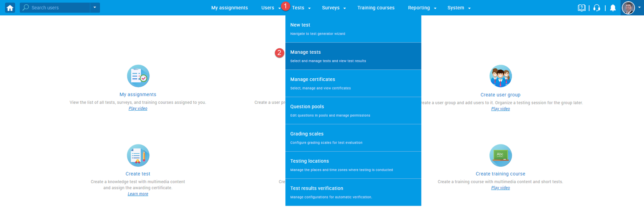
Task: Click the user profile avatar
Action: point(628,8)
